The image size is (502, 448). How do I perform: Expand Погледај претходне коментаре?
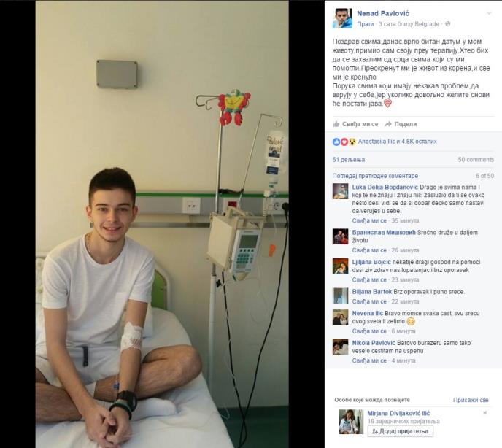pyautogui.click(x=375, y=176)
